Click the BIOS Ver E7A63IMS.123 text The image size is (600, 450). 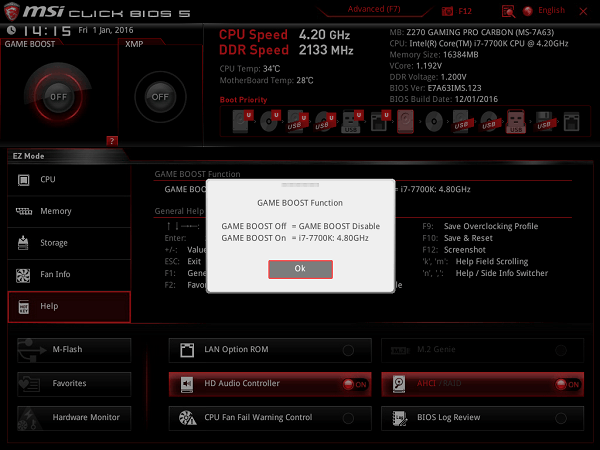(x=435, y=88)
